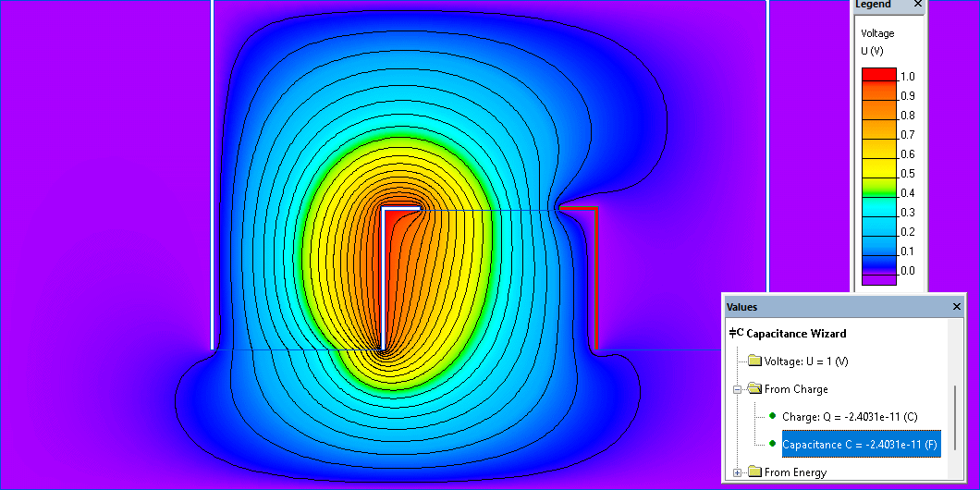Select the From Energy folder label
980x490 pixels.
795,472
